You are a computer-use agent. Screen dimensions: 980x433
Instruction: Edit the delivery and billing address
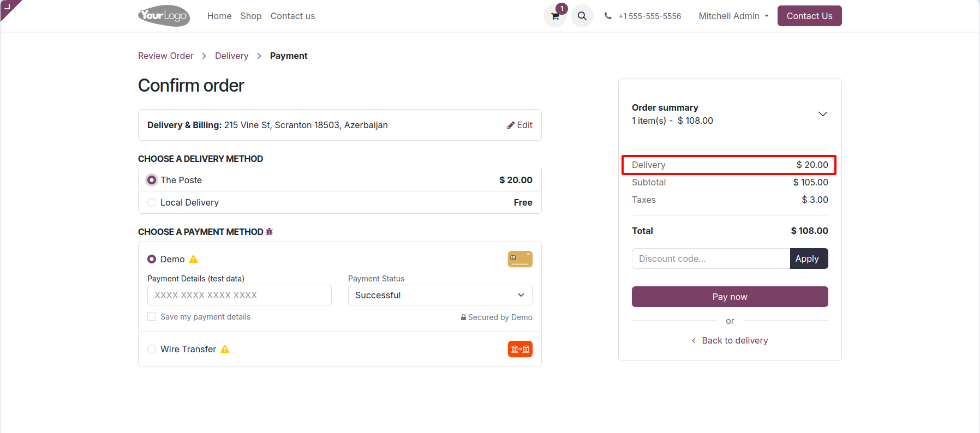point(519,125)
